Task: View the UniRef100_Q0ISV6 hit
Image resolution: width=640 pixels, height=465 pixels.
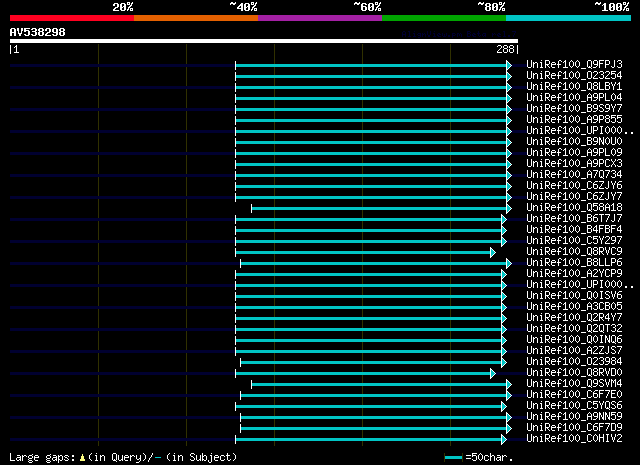Action: (x=574, y=295)
